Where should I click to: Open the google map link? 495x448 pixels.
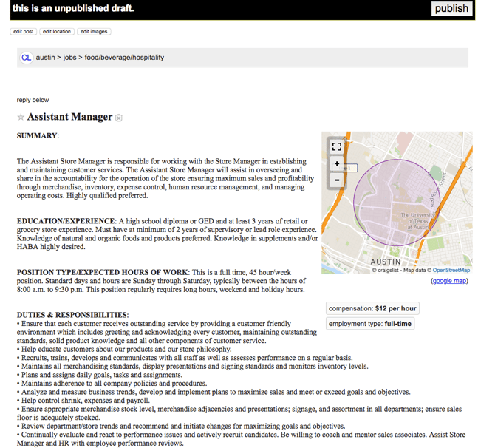click(x=449, y=281)
